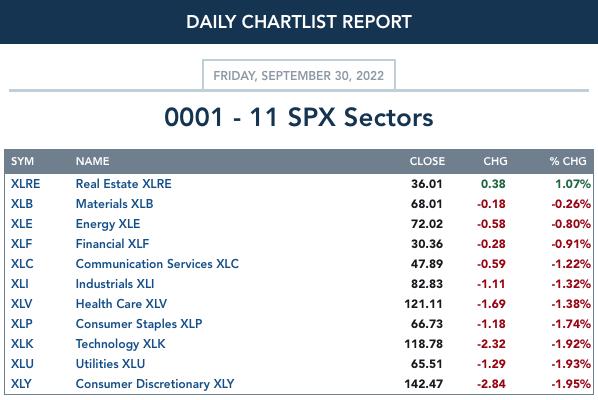Select Consumer Staples XLP link
Screen dimensions: 598x400
(x=139, y=324)
